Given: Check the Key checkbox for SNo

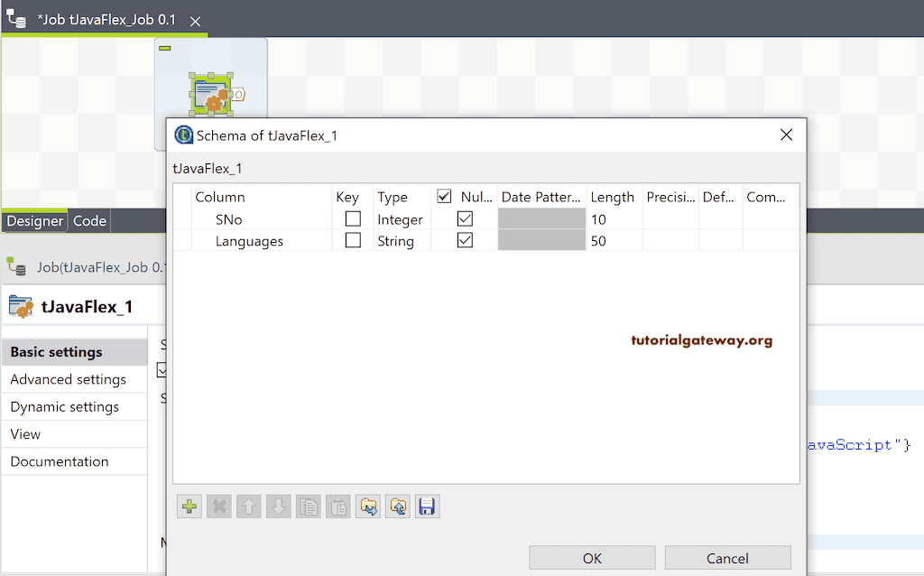Looking at the screenshot, I should coord(352,218).
